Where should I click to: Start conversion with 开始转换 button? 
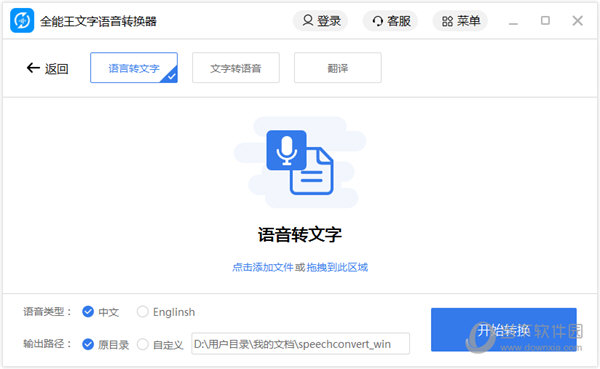tap(504, 330)
